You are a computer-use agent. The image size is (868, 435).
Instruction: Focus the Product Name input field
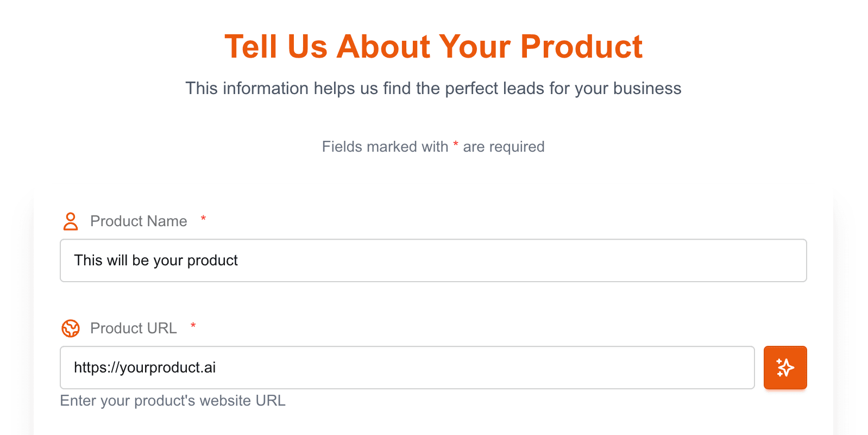click(x=433, y=260)
